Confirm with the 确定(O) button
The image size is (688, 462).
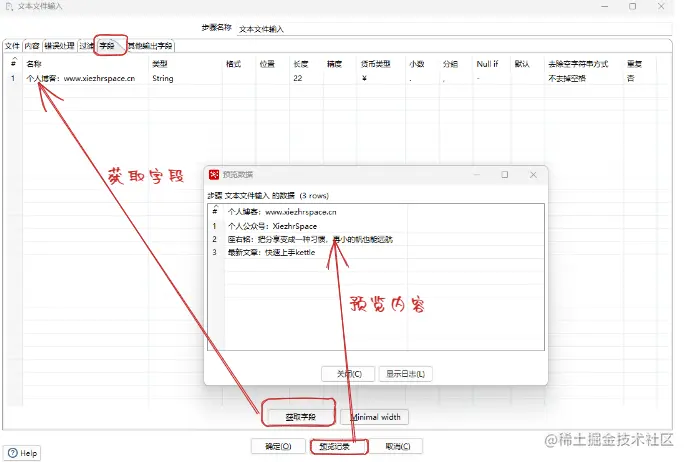click(x=278, y=446)
